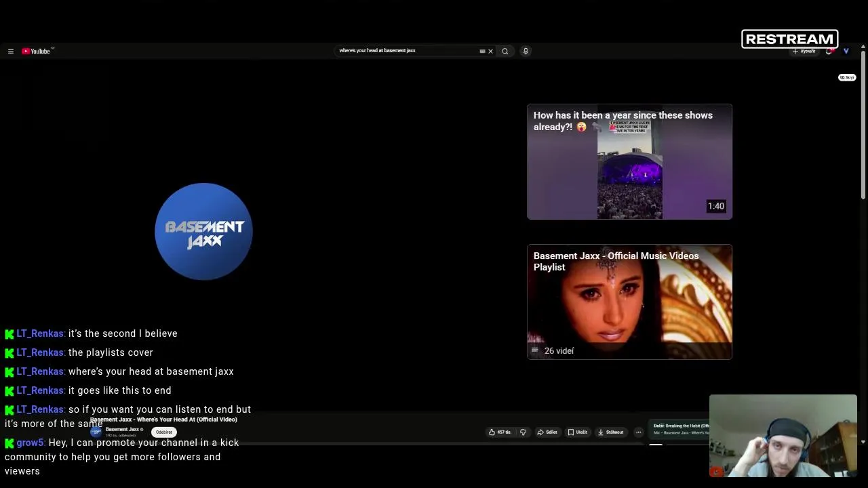Open the account avatar menu
The image size is (868, 488).
[x=846, y=51]
